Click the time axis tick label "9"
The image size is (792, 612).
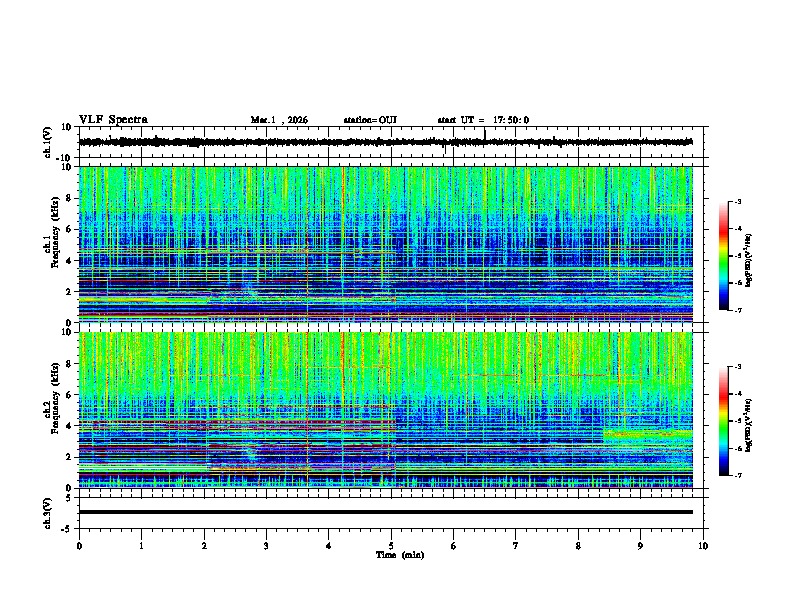click(x=640, y=546)
